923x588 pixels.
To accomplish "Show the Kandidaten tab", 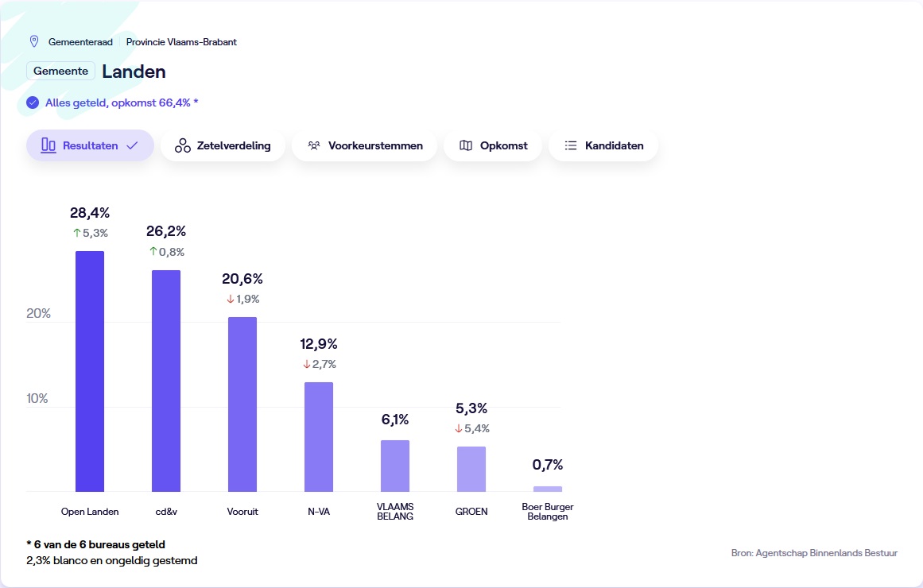I will [x=603, y=145].
